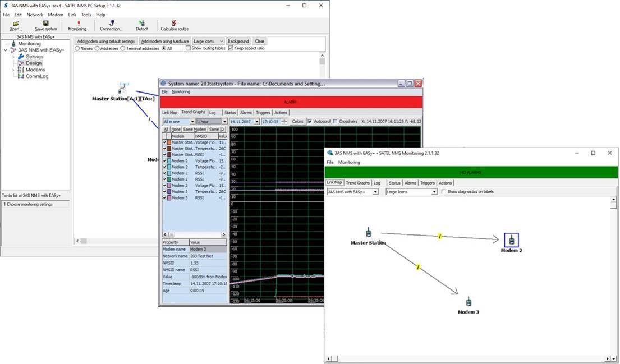620x364 pixels.
Task: Click the SATEL NMS Monitoring title bar icon
Action: click(x=330, y=153)
